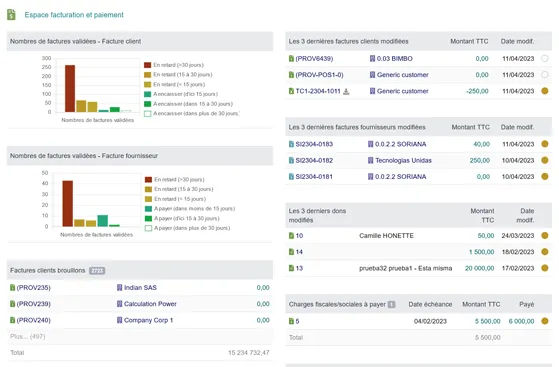Click supplier invoice icon next to SI2304-0183
The height and width of the screenshot is (367, 559).
pos(291,144)
